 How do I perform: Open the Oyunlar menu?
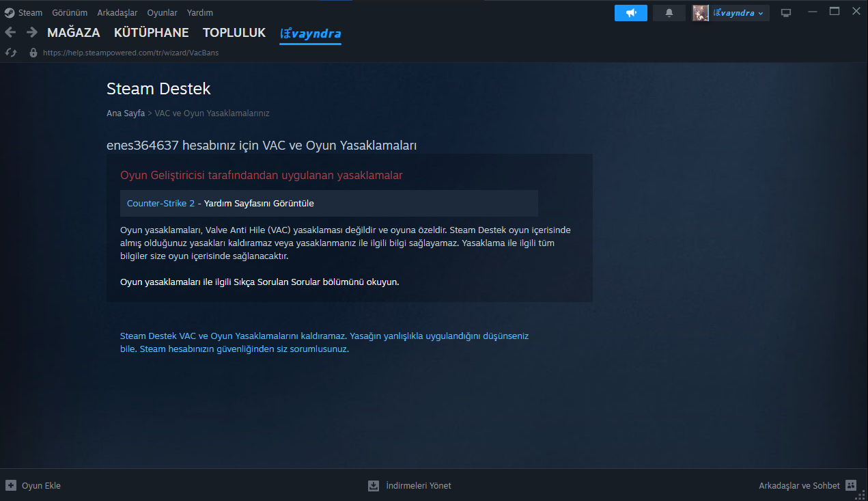[x=162, y=12]
